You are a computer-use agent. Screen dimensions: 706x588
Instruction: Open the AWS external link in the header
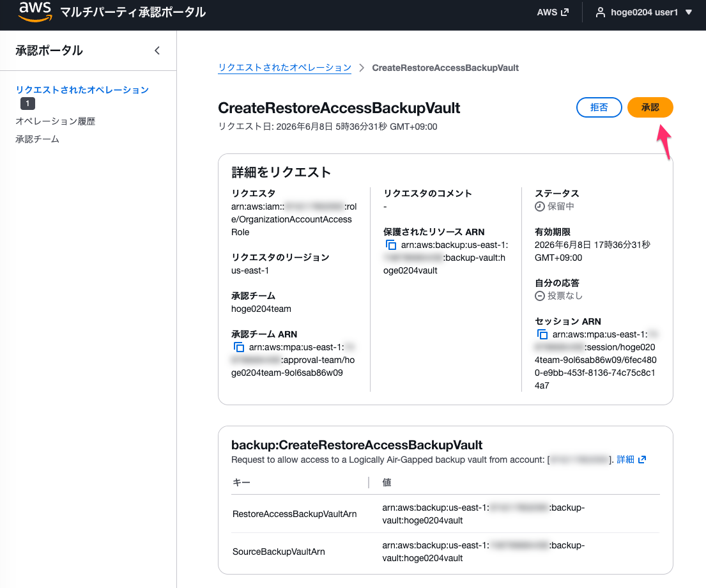553,12
